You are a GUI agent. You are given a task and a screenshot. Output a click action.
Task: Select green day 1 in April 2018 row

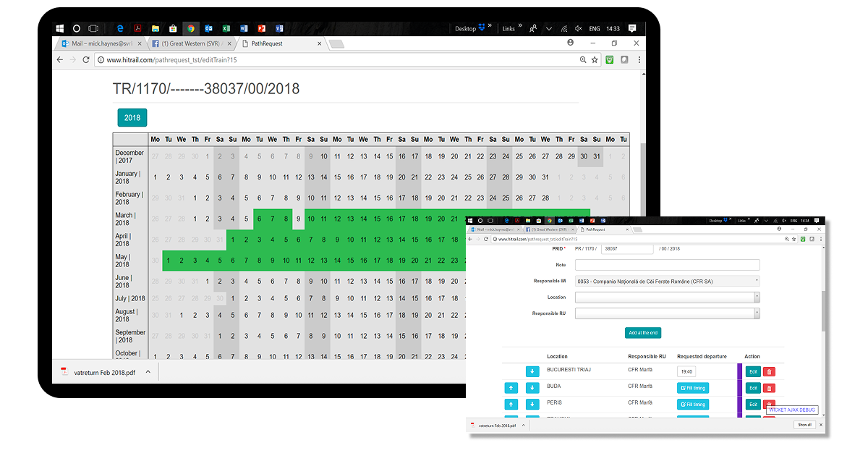point(233,240)
